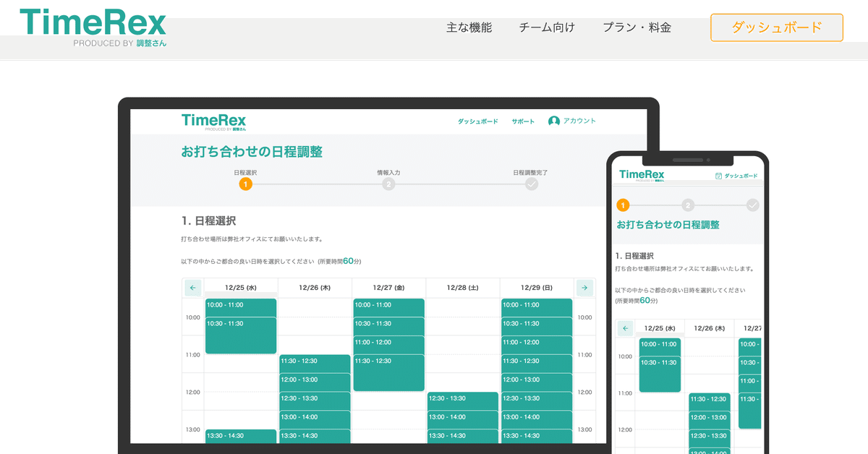Pick 11:30 - 12:30 slot on 12/26 in laptop

(x=315, y=364)
